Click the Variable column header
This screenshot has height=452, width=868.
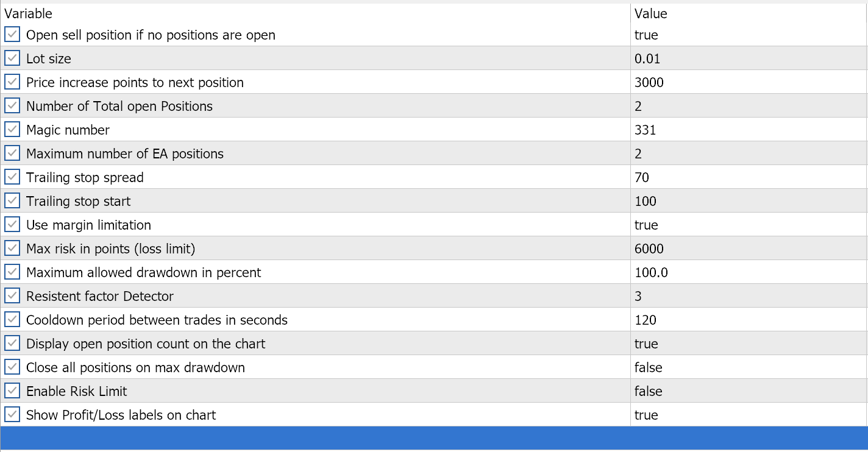[29, 13]
